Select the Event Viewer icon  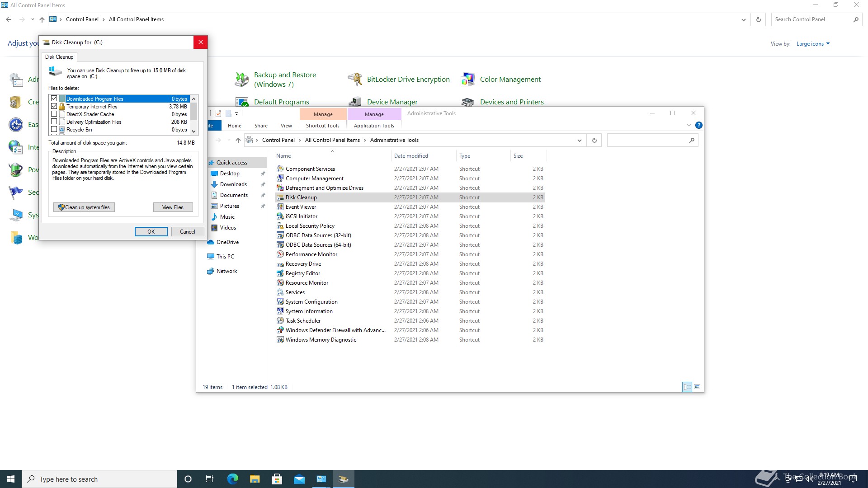[x=280, y=206]
